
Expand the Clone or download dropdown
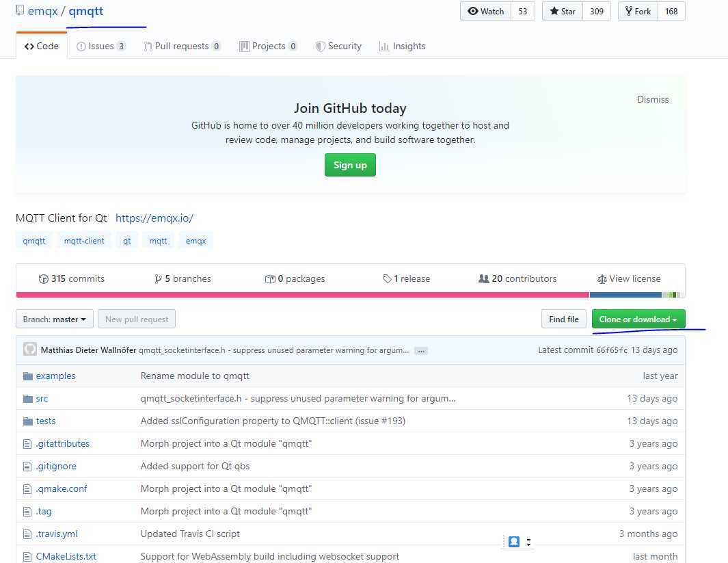[x=638, y=319]
